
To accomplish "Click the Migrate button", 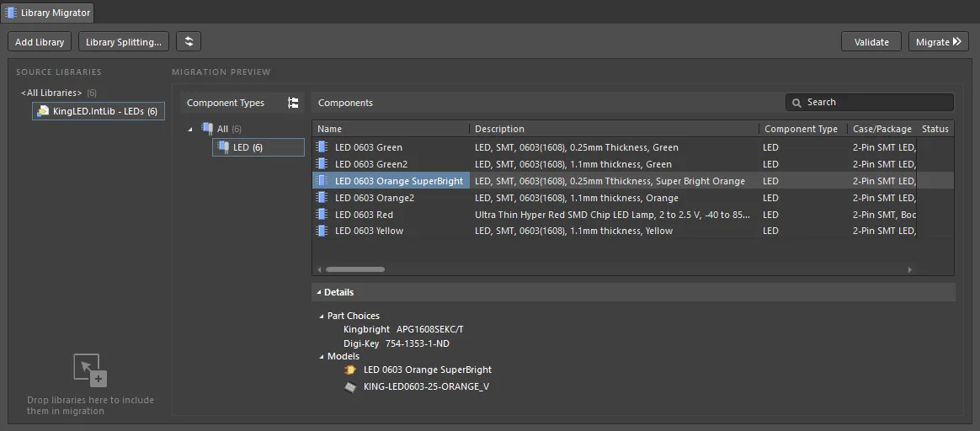I will point(938,42).
